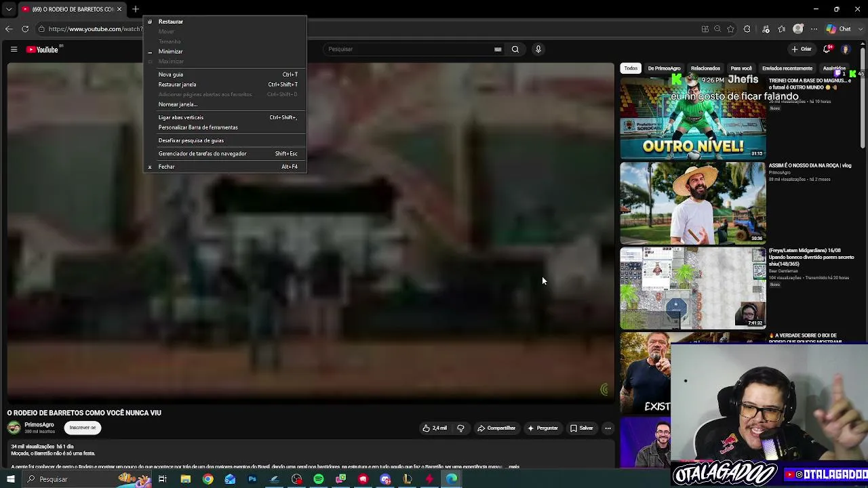Select the Todos filter chip

tap(631, 68)
